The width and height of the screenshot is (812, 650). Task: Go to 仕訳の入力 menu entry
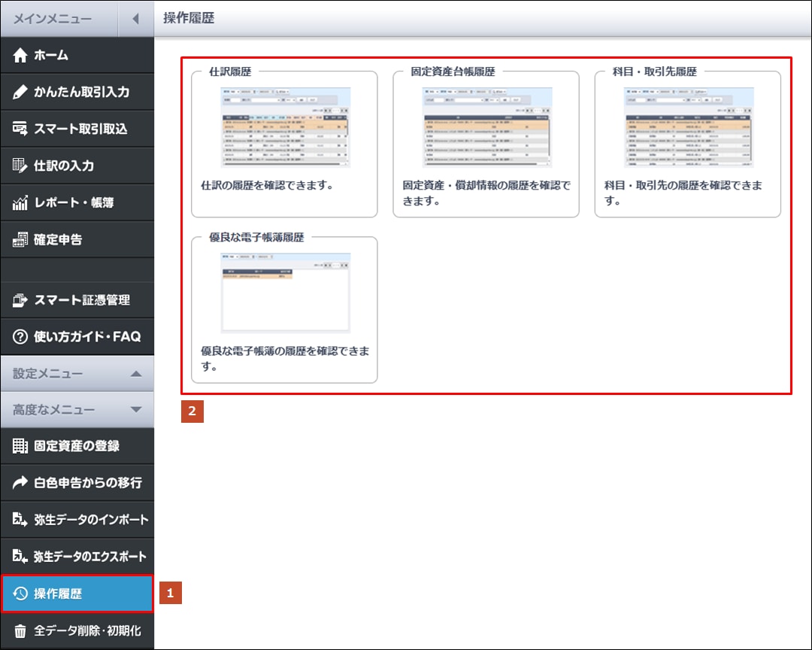77,166
